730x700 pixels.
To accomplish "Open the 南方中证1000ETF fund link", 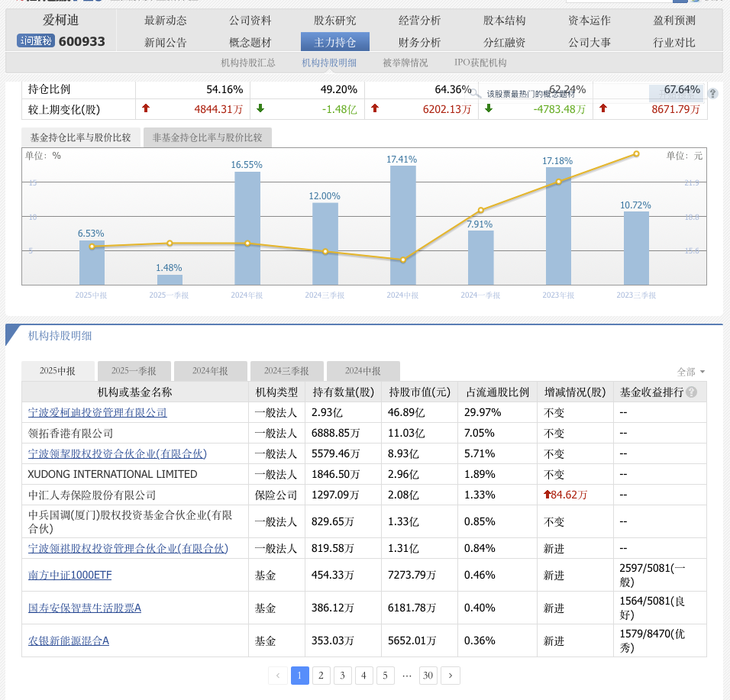I will [69, 576].
